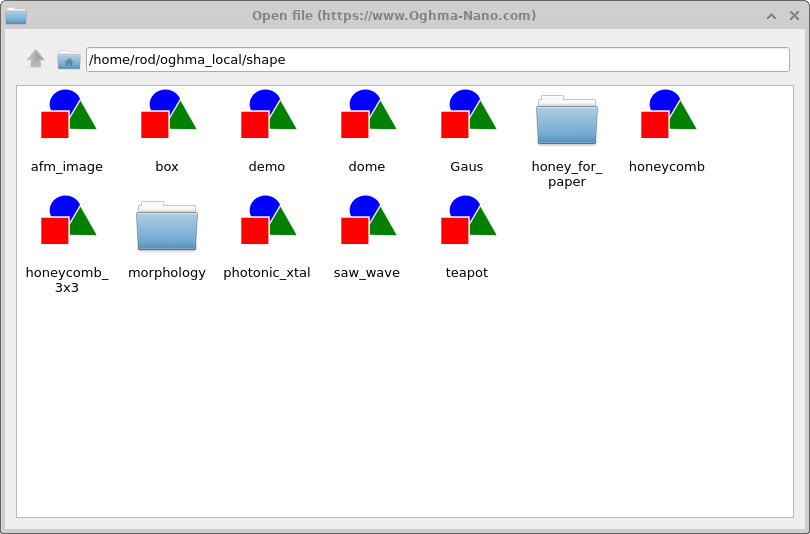810x534 pixels.
Task: Click the teapot file name label
Action: click(x=467, y=273)
